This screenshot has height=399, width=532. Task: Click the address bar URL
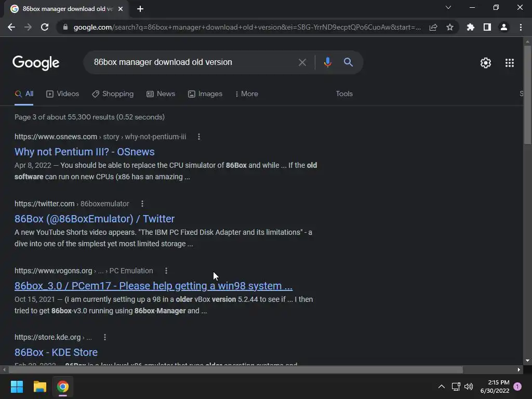(247, 27)
